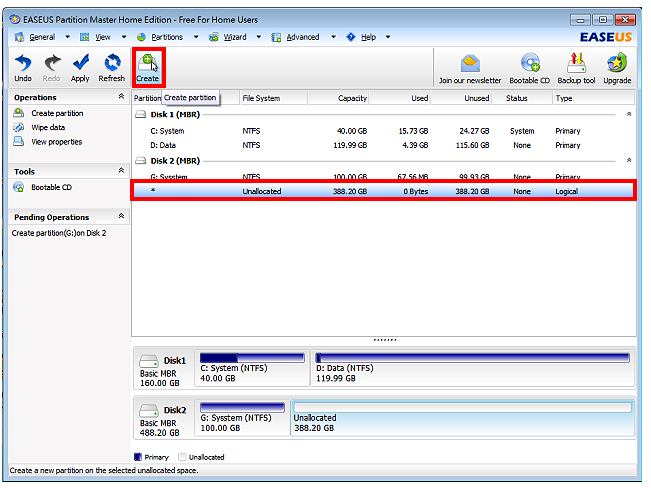This screenshot has width=651, height=488.
Task: Expand the dropdown arrow next to Wizard
Action: (259, 37)
